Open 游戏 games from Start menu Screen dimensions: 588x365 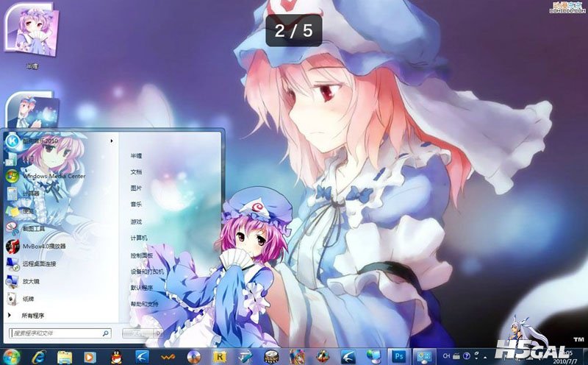click(x=136, y=222)
